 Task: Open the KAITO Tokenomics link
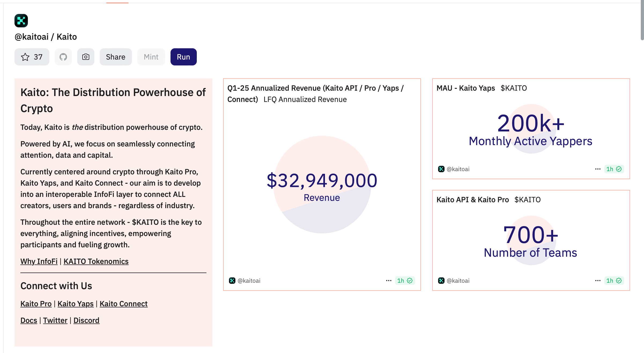[96, 261]
